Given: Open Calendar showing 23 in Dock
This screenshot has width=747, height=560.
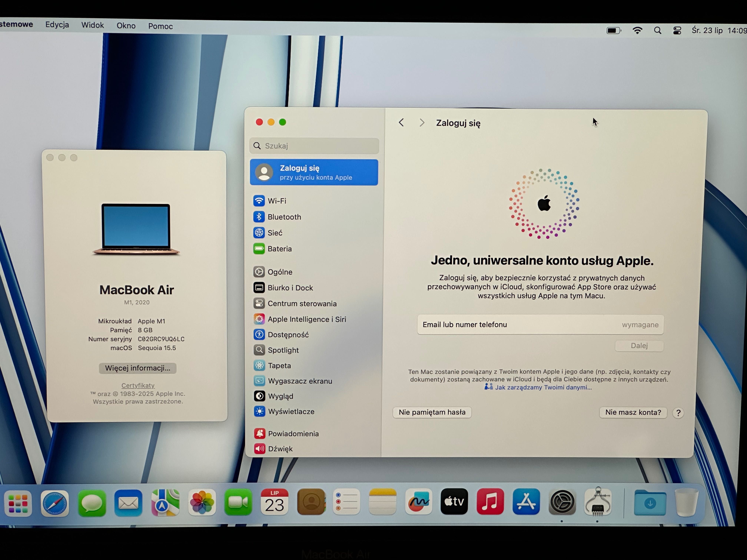Looking at the screenshot, I should click(274, 502).
